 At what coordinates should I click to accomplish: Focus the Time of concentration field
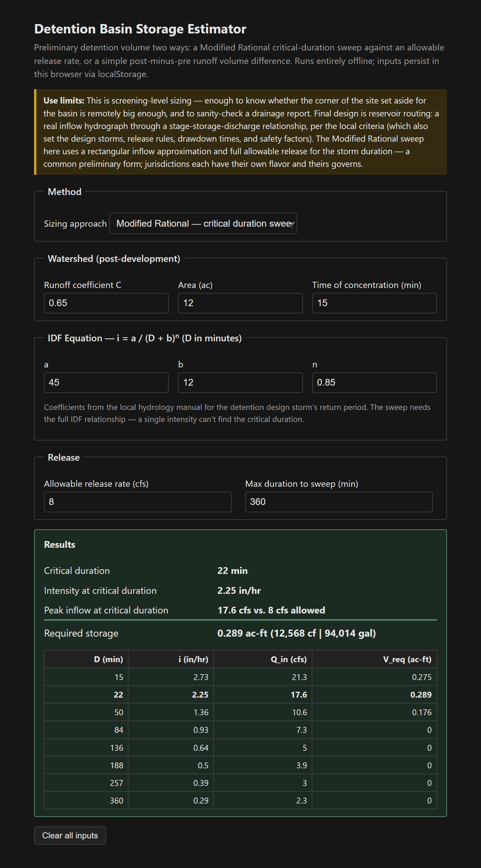[374, 303]
